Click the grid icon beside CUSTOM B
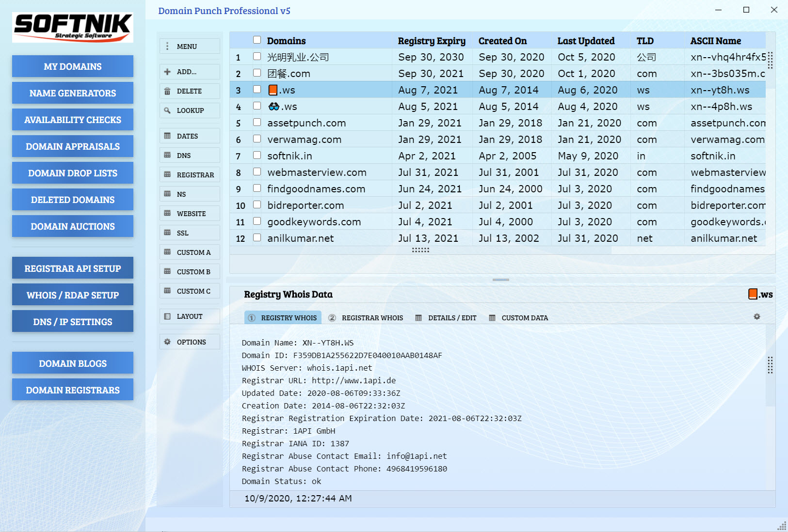The height and width of the screenshot is (532, 788). coord(167,272)
